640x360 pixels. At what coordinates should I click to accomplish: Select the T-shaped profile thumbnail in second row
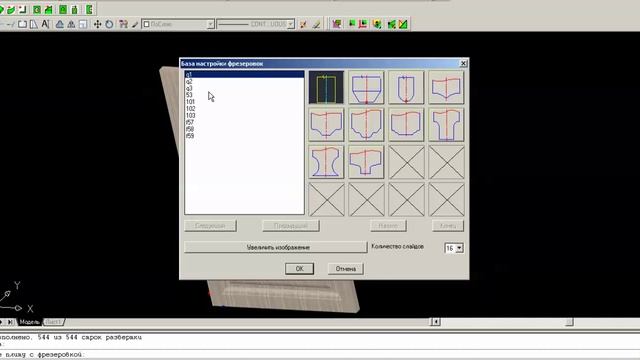pyautogui.click(x=446, y=124)
